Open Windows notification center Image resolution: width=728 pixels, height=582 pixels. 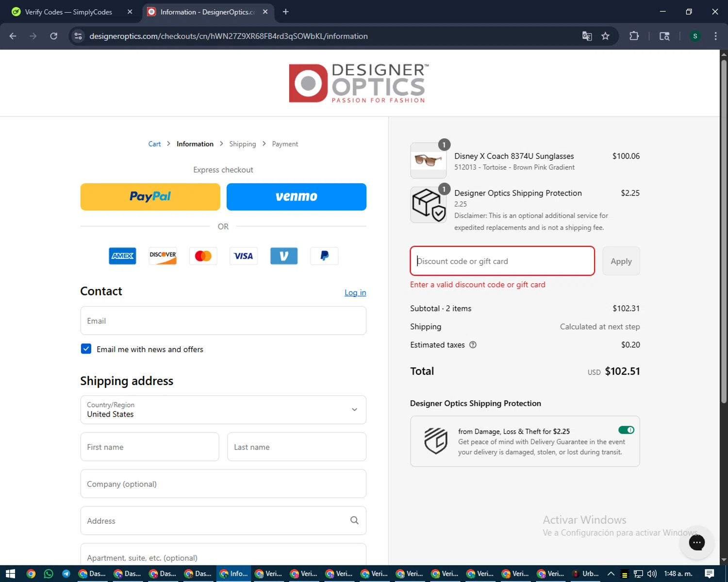tap(710, 574)
